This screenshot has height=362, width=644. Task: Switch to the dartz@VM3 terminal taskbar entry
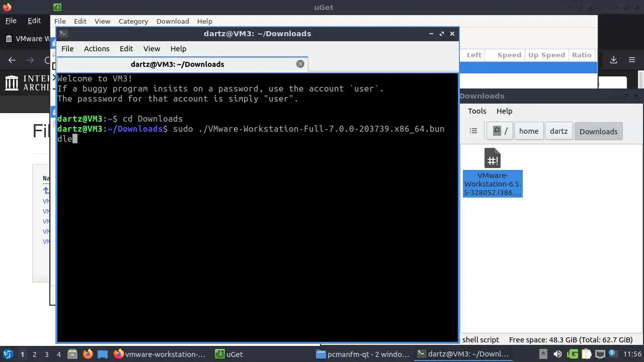[x=463, y=354]
